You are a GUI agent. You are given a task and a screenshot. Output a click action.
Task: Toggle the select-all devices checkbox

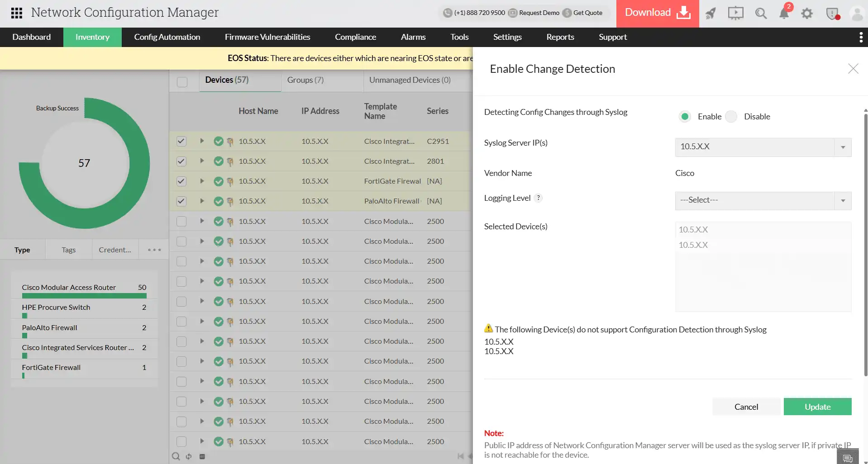(x=182, y=82)
